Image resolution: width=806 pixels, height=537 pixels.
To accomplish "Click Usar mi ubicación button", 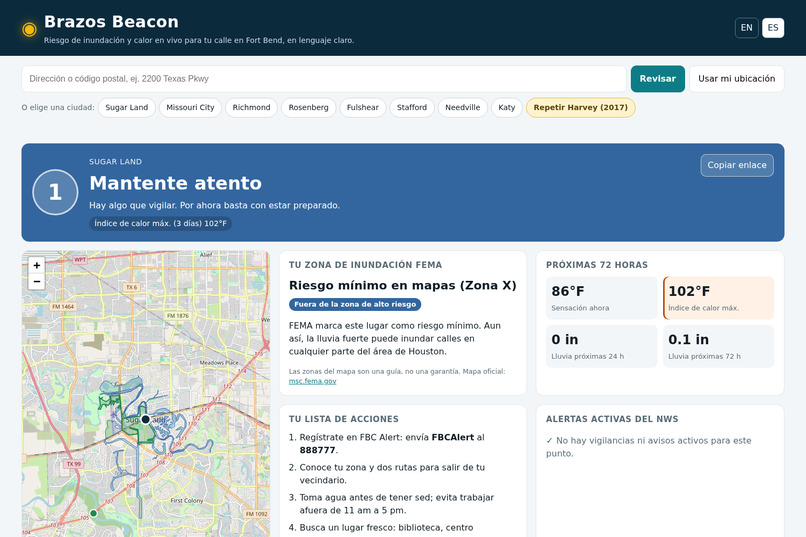I will tap(736, 79).
